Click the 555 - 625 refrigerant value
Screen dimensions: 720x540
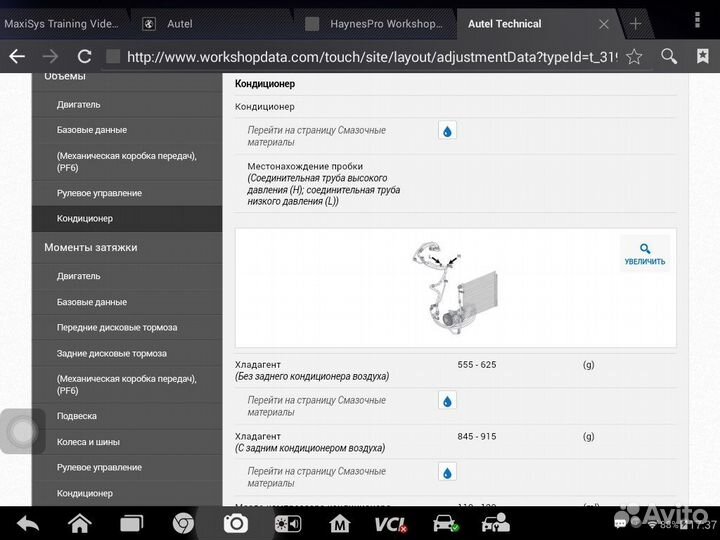[x=477, y=365]
